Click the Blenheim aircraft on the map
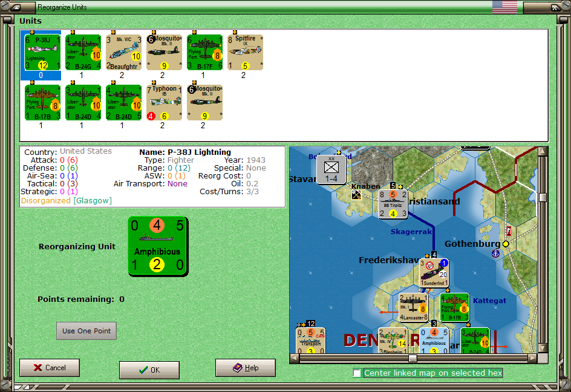Screen dimensions: 571x392 pos(393,341)
